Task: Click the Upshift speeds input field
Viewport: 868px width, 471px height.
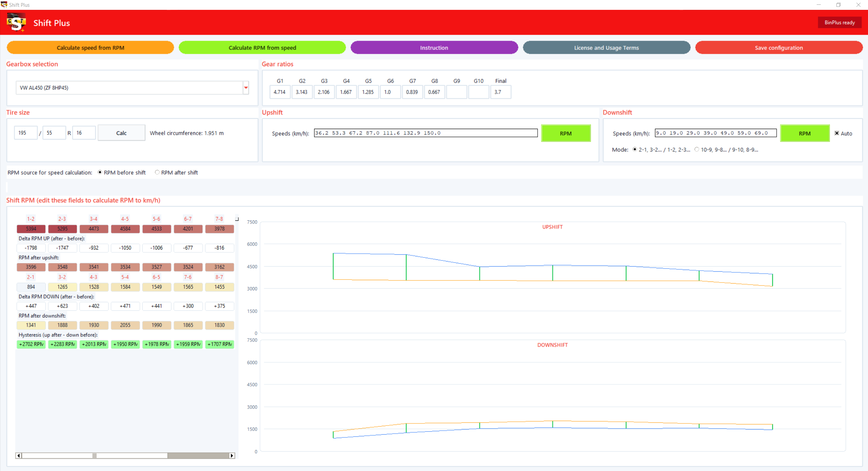Action: coord(426,133)
